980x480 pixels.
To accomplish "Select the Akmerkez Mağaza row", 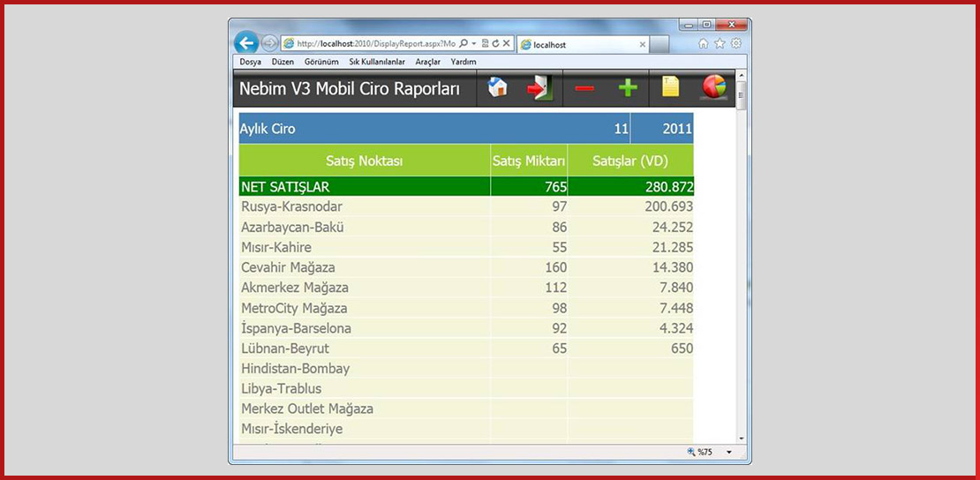I will coord(466,288).
